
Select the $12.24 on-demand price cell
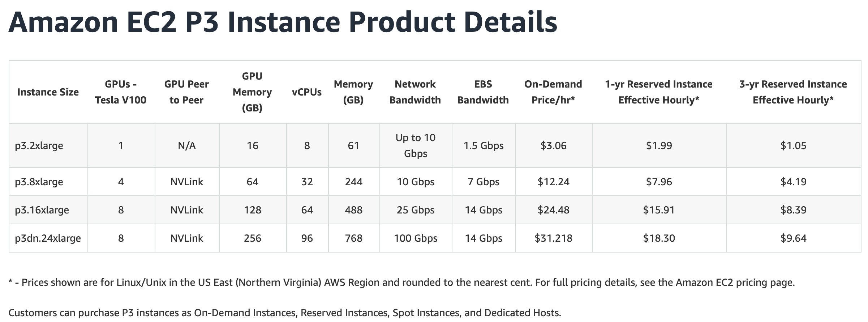coord(553,182)
